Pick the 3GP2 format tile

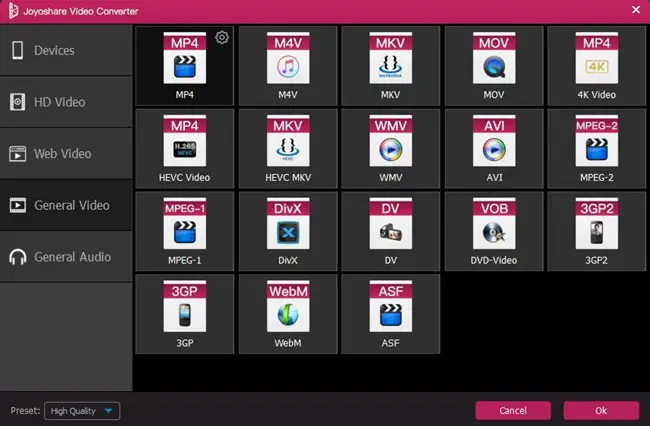597,231
